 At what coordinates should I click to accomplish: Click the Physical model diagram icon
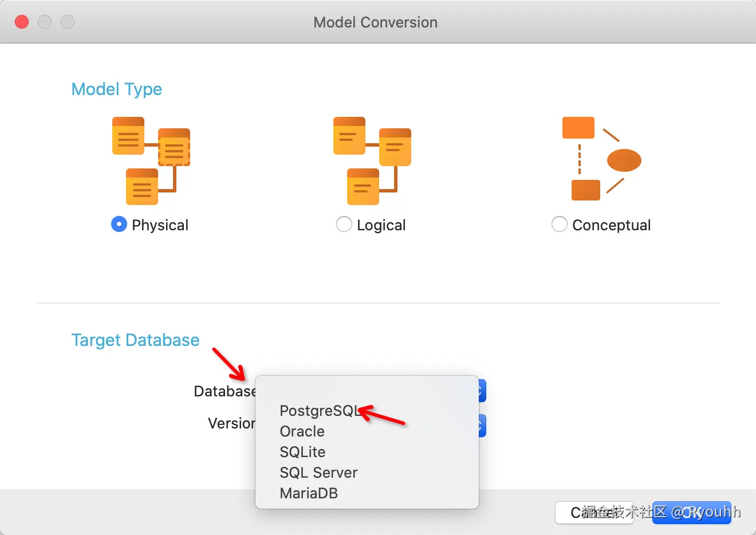(151, 161)
